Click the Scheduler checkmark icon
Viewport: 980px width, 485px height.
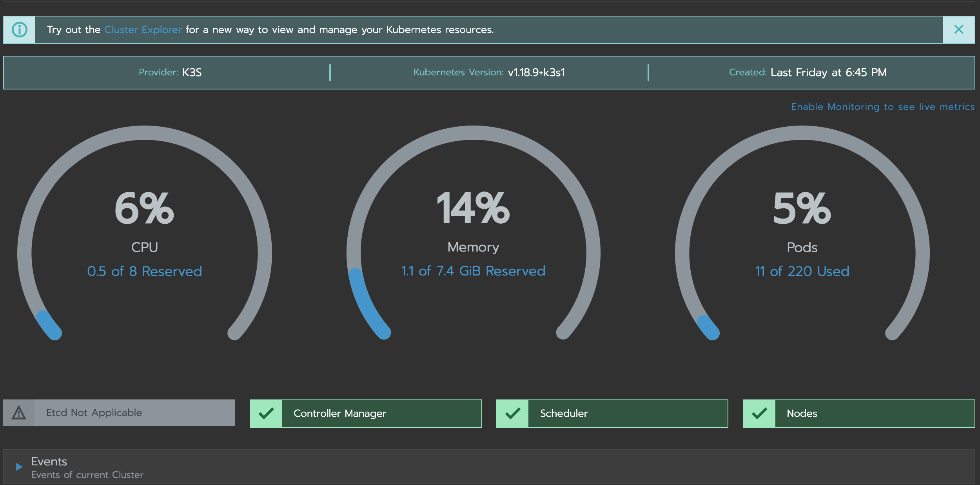pos(512,413)
